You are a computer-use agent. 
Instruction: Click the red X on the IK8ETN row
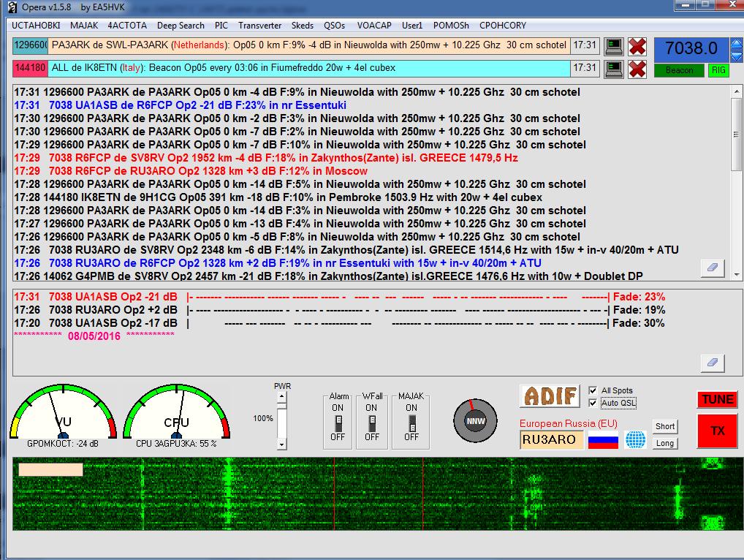point(637,69)
